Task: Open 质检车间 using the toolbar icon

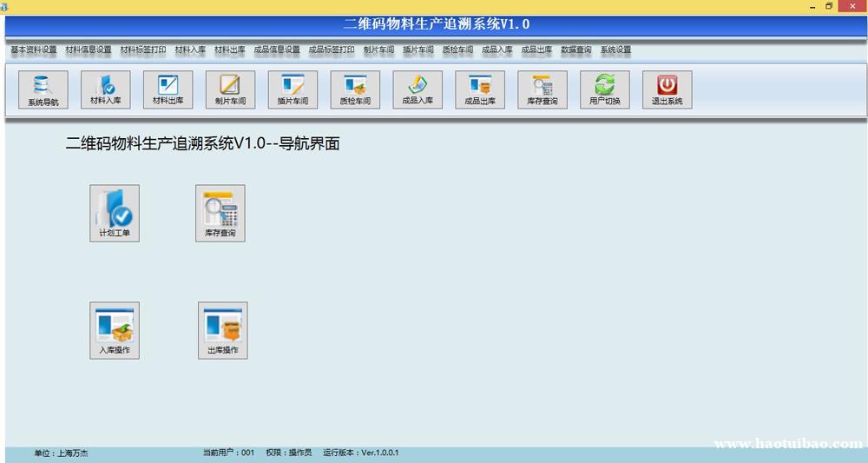Action: pyautogui.click(x=355, y=89)
